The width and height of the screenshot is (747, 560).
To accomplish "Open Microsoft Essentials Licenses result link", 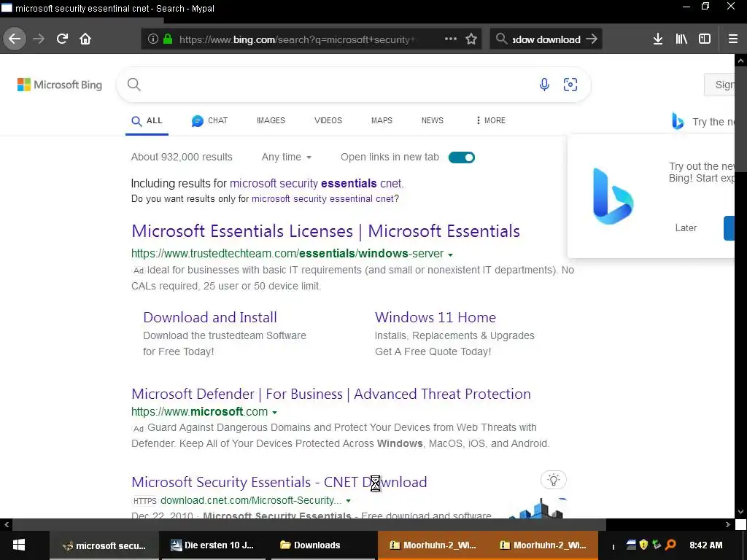I will [325, 231].
